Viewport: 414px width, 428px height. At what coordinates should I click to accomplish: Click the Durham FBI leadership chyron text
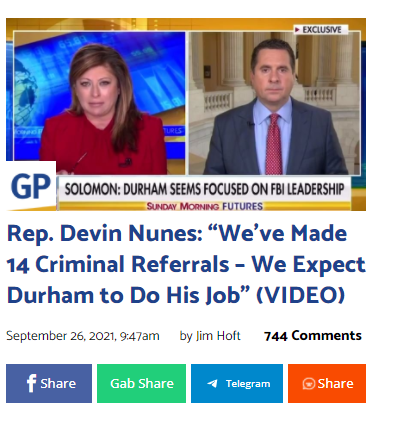coord(204,189)
